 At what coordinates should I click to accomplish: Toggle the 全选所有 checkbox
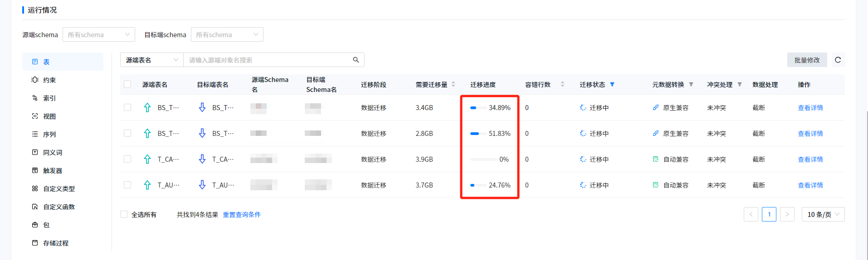click(x=124, y=214)
